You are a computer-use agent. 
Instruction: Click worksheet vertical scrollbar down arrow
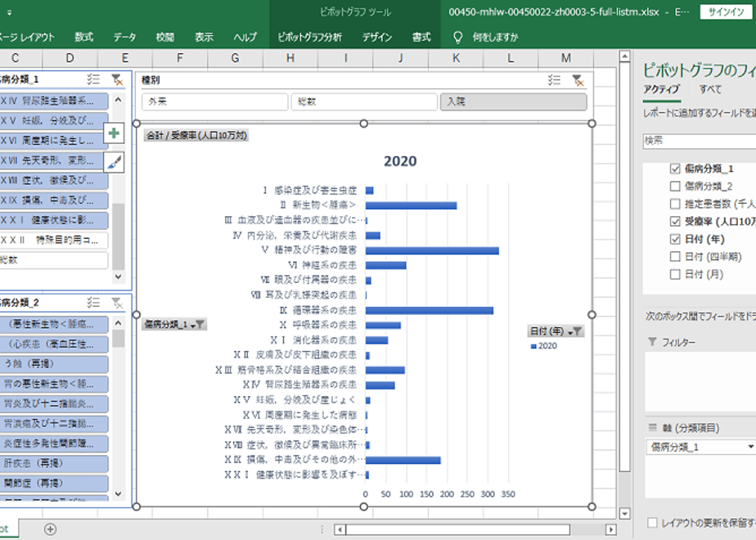pyautogui.click(x=624, y=514)
